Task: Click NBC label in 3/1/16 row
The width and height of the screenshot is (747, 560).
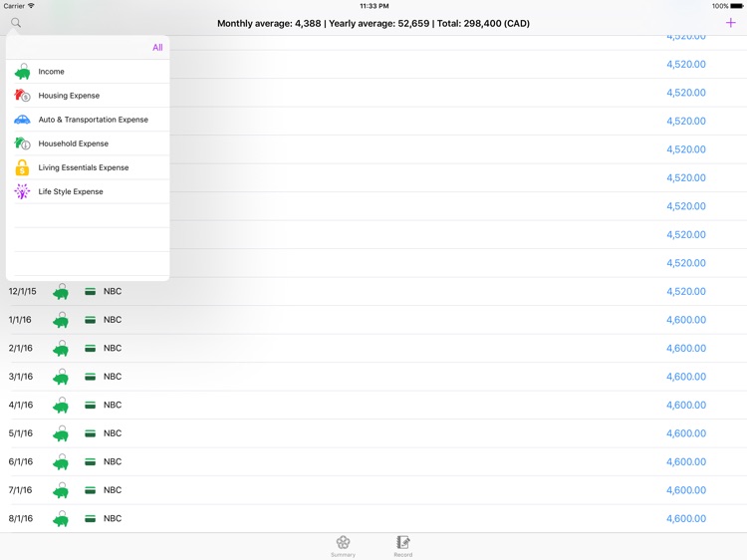Action: pyautogui.click(x=113, y=377)
